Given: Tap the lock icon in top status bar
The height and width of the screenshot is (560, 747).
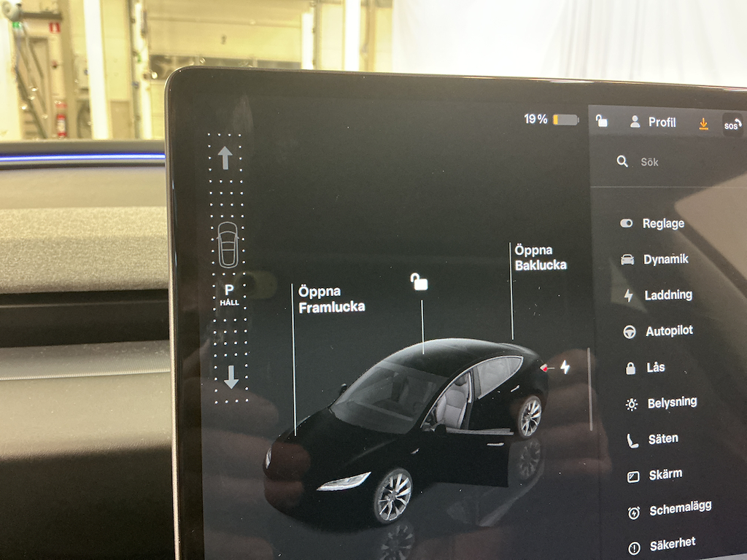Looking at the screenshot, I should (602, 121).
